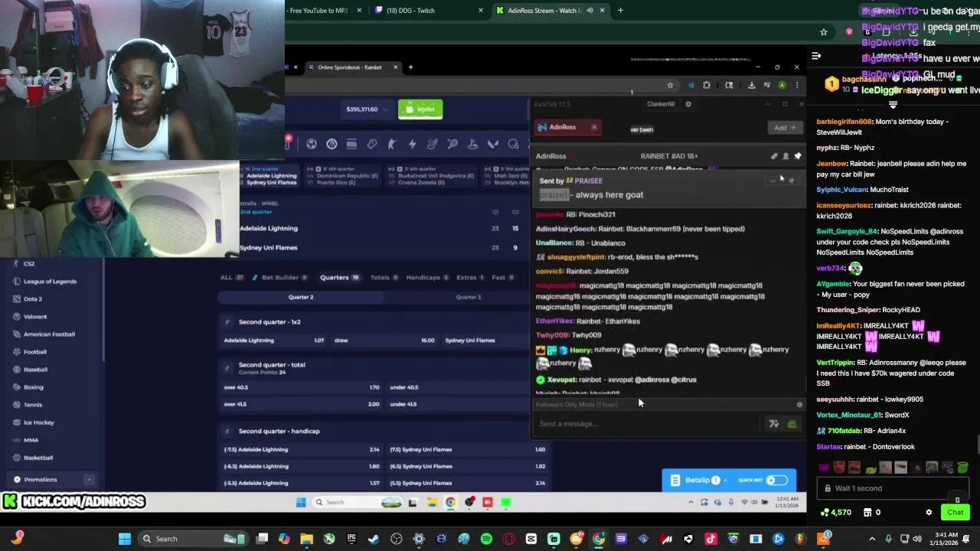This screenshot has width=980, height=551.
Task: Bet on Adelaide Lightning 1.07 in 1x2
Action: 274,341
